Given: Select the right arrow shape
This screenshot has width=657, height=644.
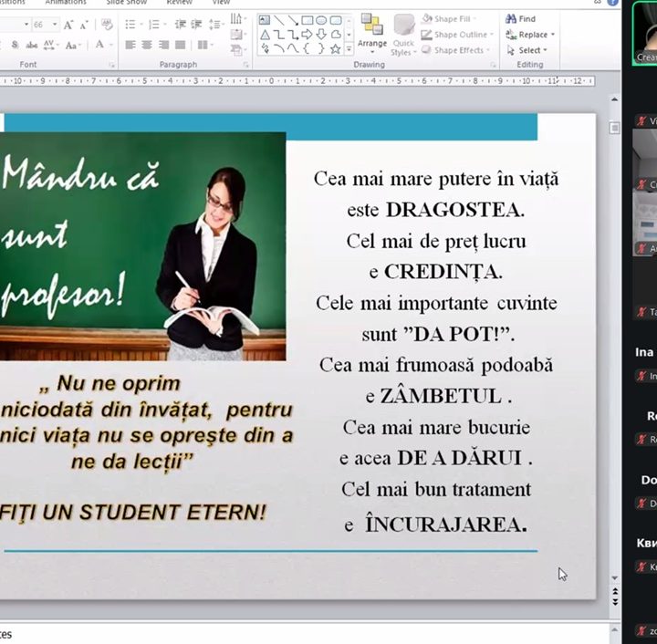Looking at the screenshot, I should point(308,35).
